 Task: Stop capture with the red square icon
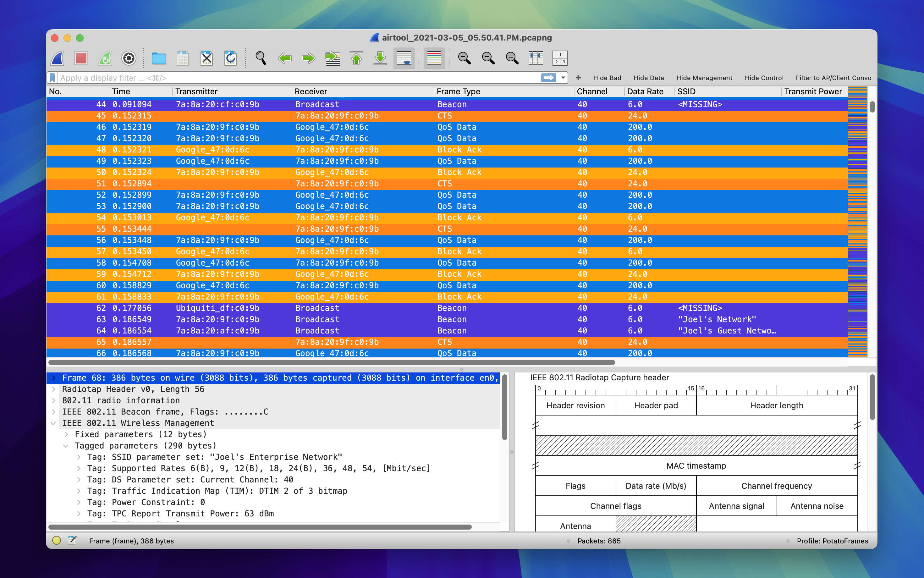click(81, 58)
